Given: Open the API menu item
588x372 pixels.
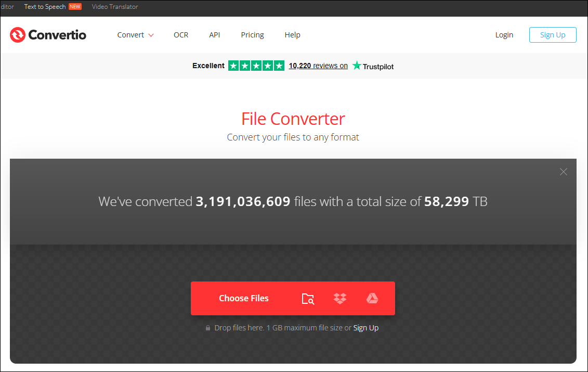Looking at the screenshot, I should click(215, 35).
